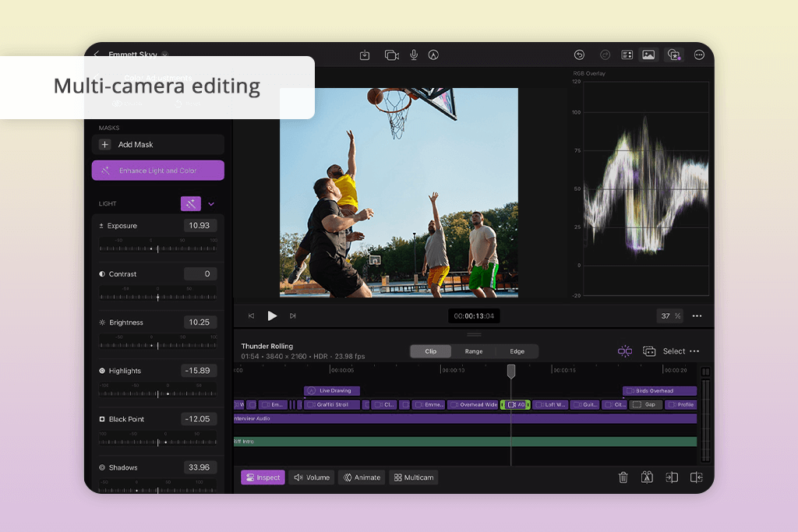Delete the selected clip with trash icon

point(623,477)
